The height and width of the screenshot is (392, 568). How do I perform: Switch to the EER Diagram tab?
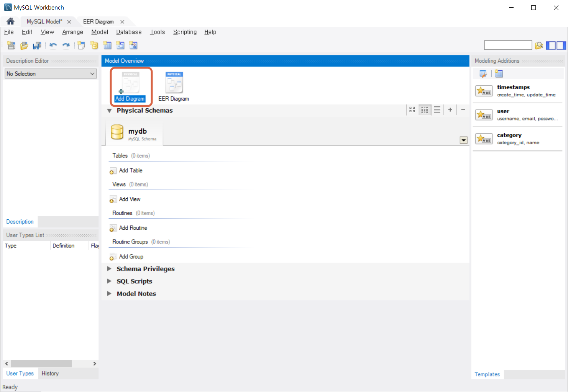pos(98,21)
